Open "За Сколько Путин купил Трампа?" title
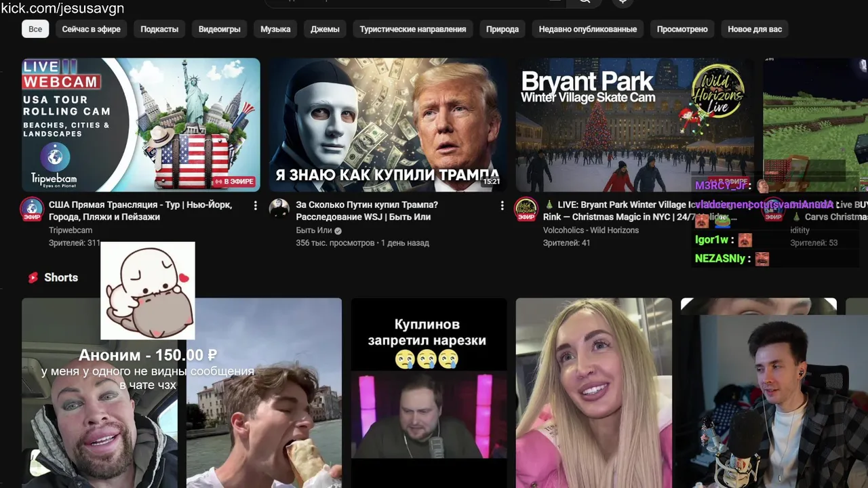Screen dimensions: 868x488 pyautogui.click(x=367, y=211)
